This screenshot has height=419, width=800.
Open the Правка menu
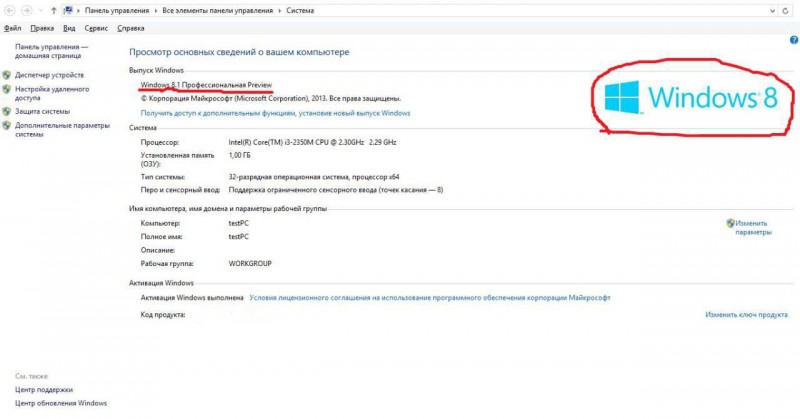click(x=42, y=28)
